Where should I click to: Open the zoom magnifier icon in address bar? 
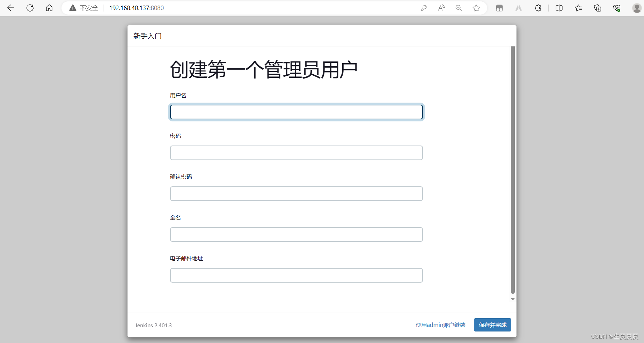(x=459, y=8)
